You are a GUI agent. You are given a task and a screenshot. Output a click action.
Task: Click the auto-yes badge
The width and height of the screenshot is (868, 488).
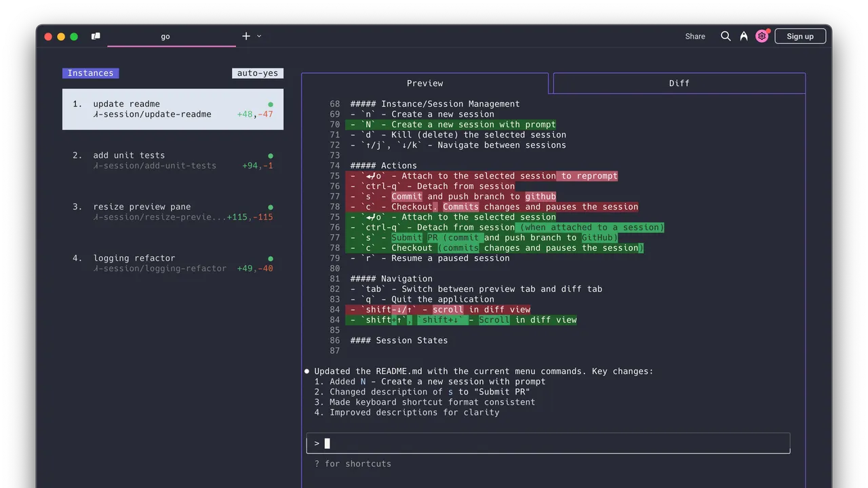(x=258, y=73)
